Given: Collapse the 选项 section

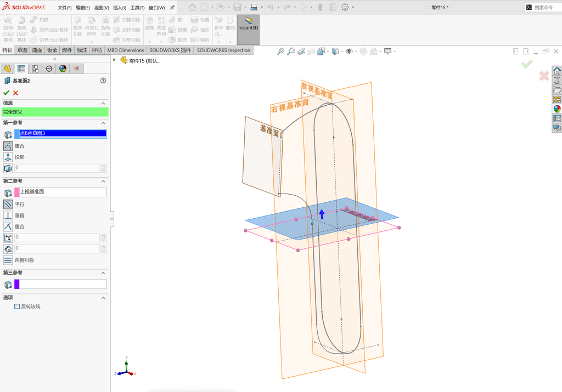Looking at the screenshot, I should pyautogui.click(x=103, y=298).
